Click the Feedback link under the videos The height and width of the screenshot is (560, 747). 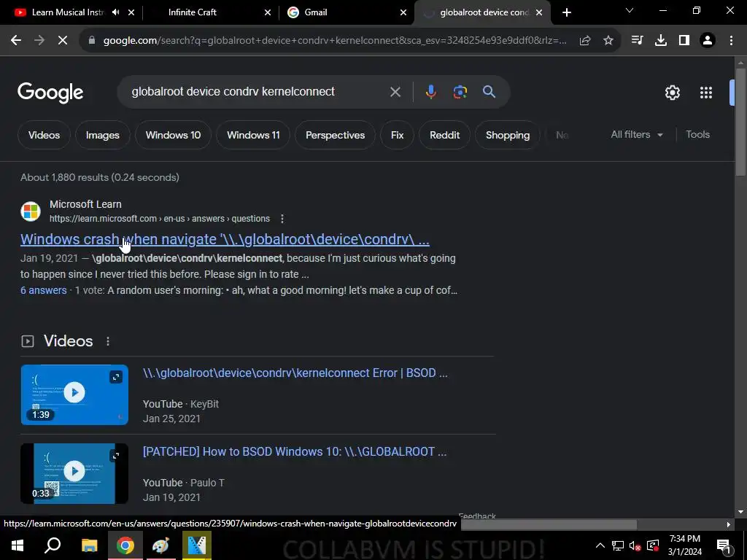(477, 516)
